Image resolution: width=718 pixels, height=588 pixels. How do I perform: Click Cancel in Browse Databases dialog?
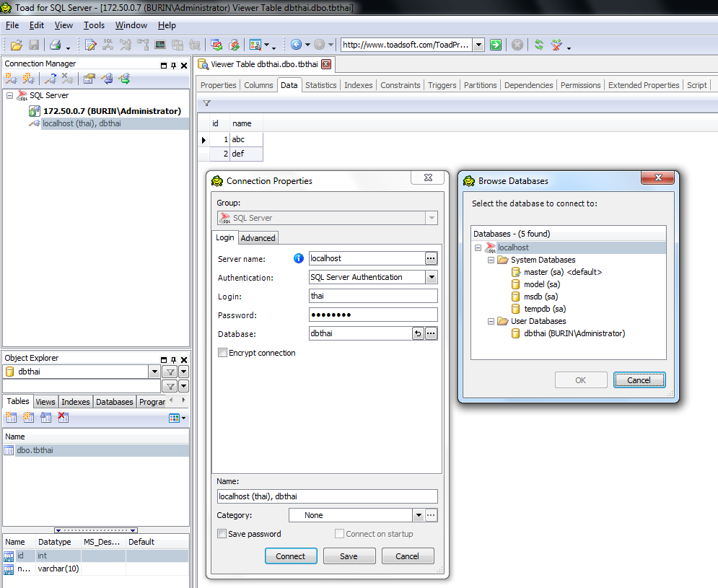[639, 380]
